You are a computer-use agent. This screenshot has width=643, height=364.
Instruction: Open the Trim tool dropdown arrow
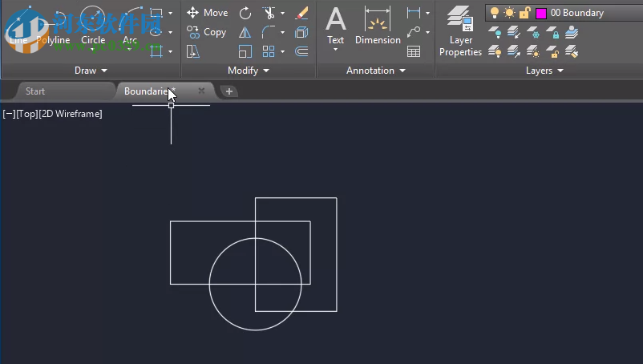[282, 13]
